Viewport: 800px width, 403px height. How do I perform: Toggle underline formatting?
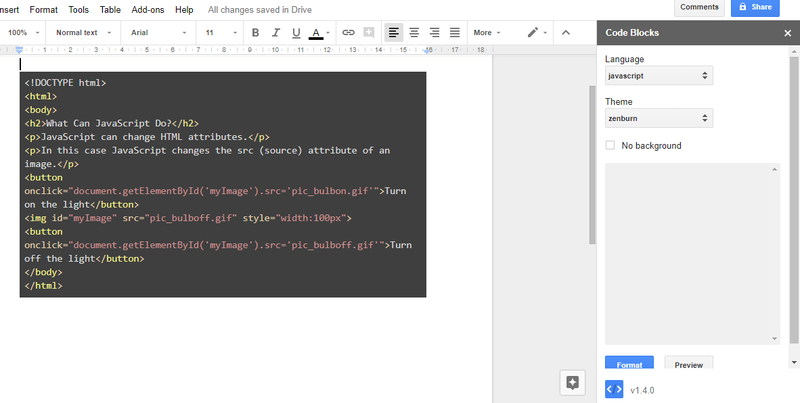[296, 33]
